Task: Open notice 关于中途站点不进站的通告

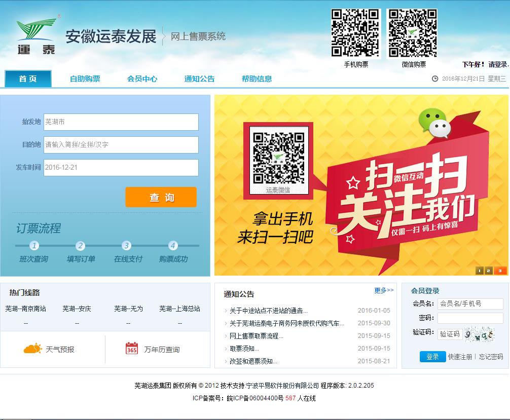Action: tap(268, 311)
